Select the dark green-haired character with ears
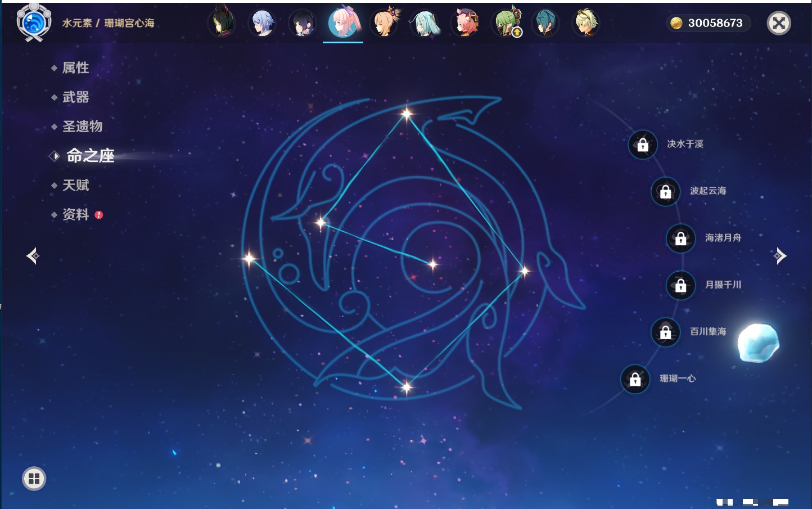 point(222,23)
